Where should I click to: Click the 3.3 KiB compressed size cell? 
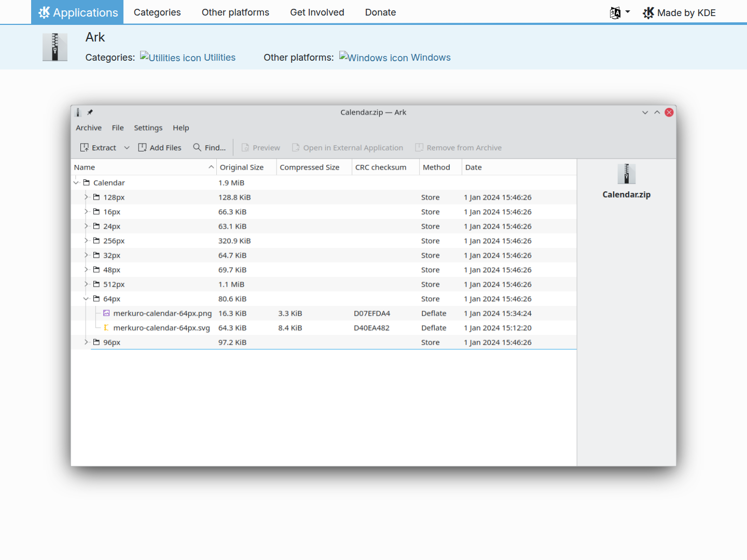290,314
